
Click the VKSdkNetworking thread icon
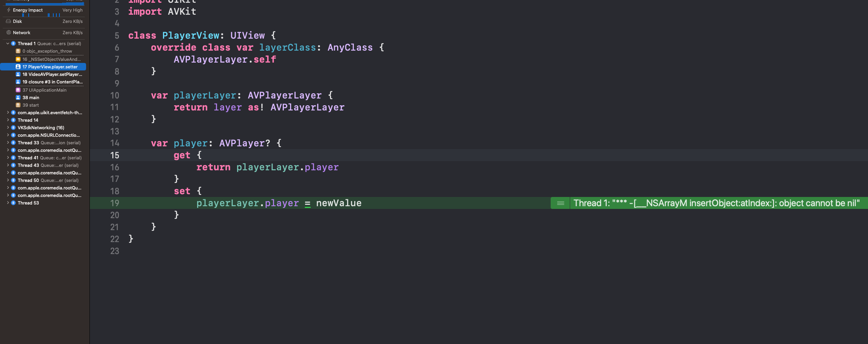[13, 128]
